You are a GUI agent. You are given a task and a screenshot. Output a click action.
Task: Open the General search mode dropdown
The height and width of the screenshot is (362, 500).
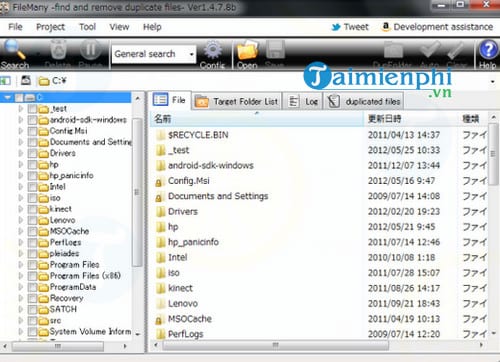coord(192,54)
